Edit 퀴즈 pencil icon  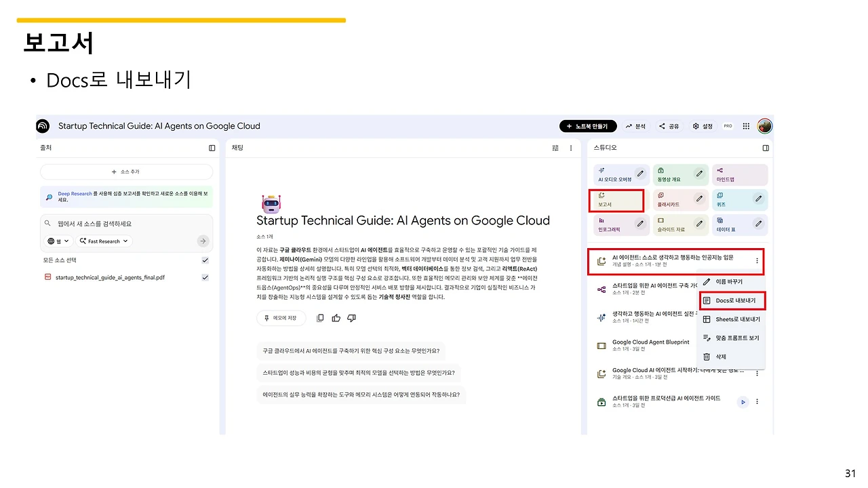759,199
